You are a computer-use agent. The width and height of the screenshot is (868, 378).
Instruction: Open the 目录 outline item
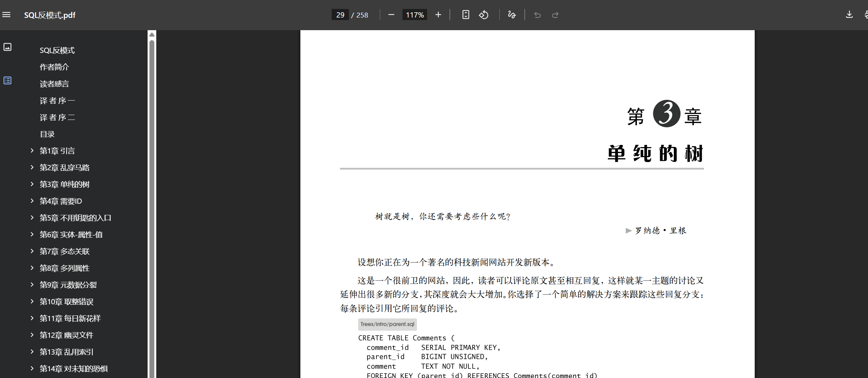[47, 134]
